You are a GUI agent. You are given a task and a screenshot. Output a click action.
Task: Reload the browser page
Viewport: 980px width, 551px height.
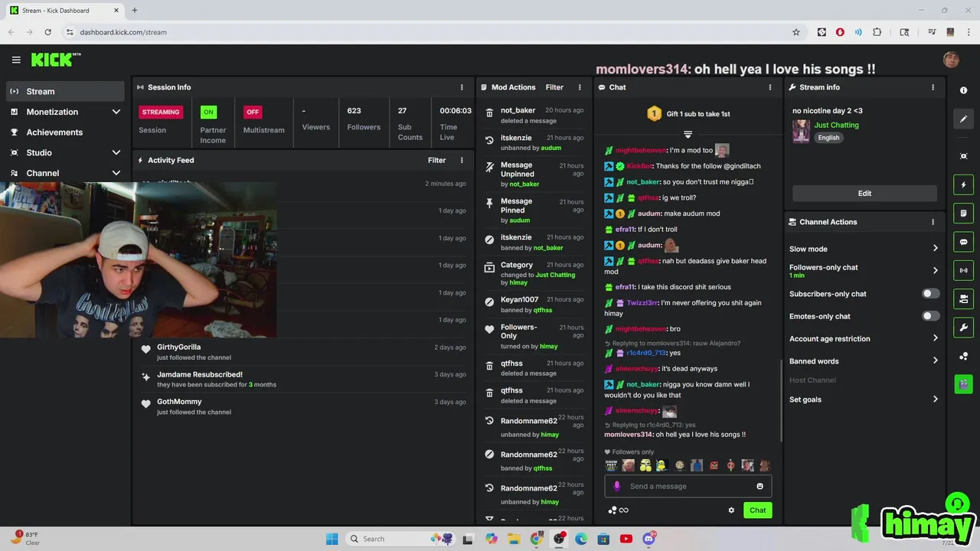tap(47, 32)
